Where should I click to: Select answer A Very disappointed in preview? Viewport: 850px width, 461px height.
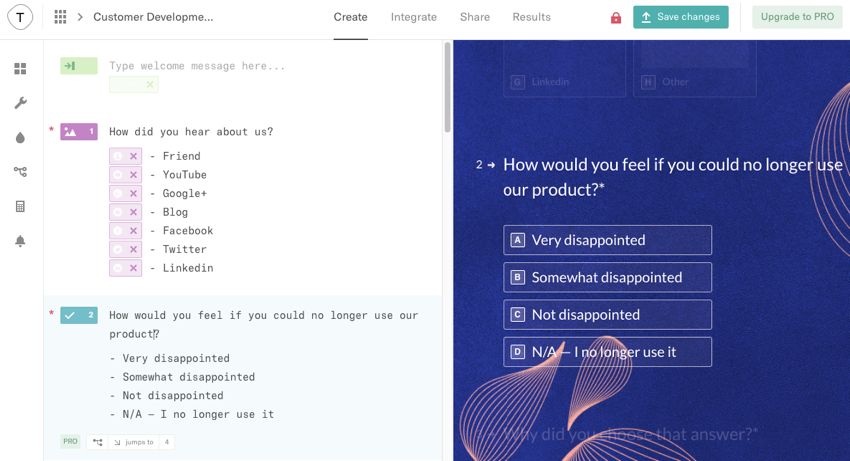pos(607,240)
